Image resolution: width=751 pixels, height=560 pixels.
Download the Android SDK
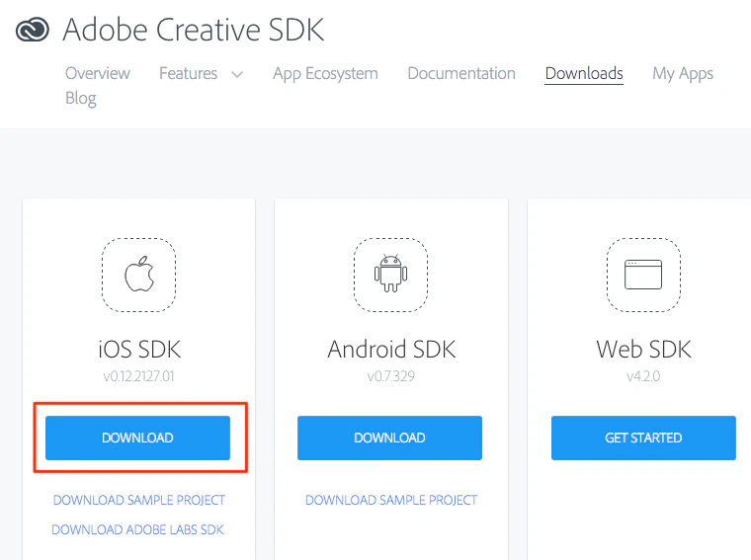tap(390, 438)
